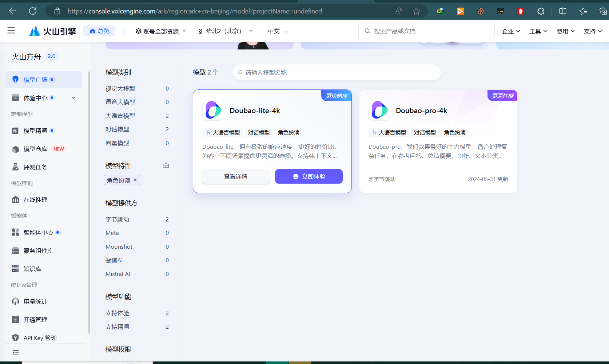
Task: Click the API Key 管理 shield icon
Action: [x=15, y=337]
